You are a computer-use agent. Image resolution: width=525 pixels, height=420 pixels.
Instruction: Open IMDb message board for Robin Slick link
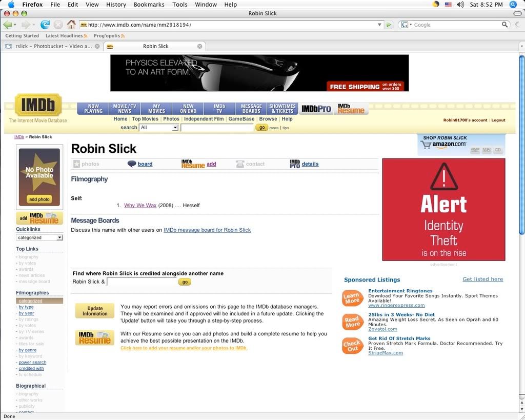207,230
